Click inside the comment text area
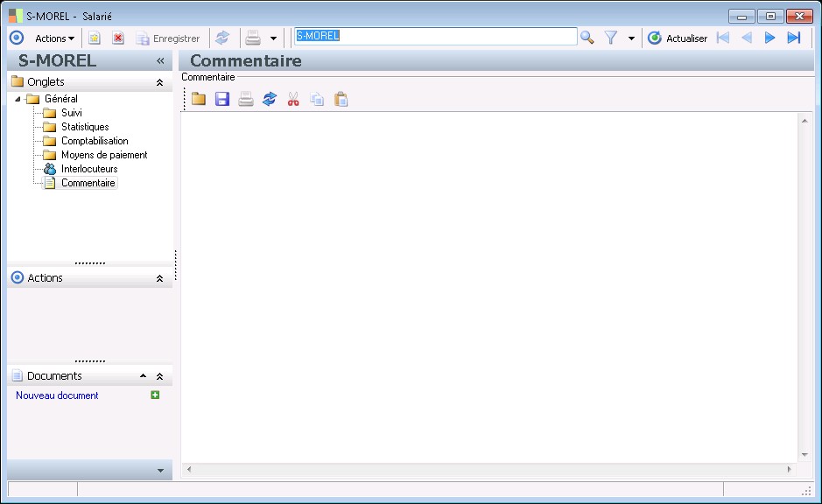Screen dimensions: 822x504 (489, 287)
